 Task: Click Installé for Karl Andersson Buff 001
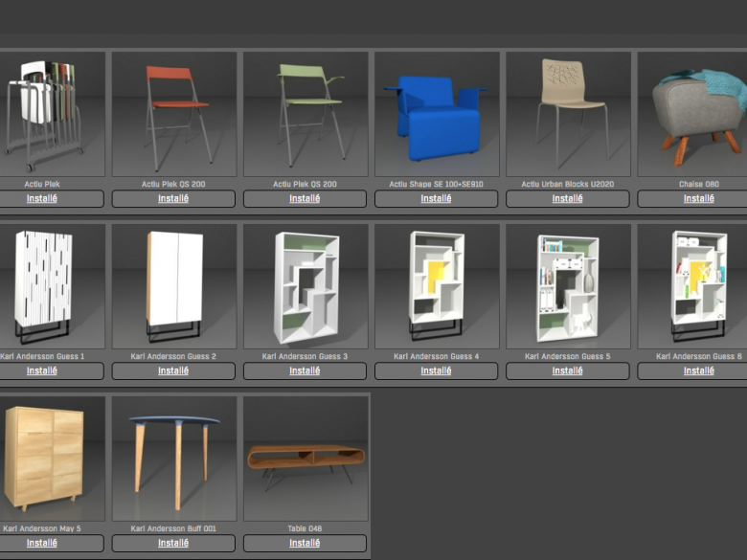click(173, 544)
